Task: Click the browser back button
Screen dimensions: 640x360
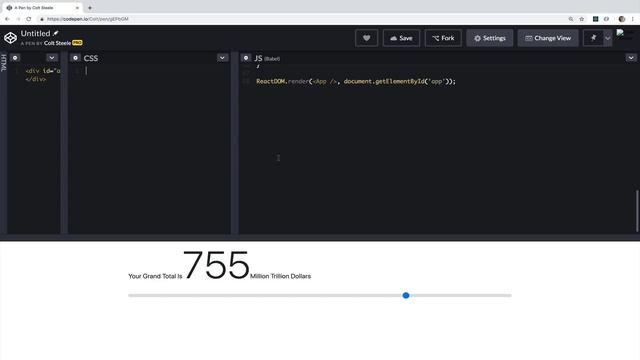Action: click(7, 19)
